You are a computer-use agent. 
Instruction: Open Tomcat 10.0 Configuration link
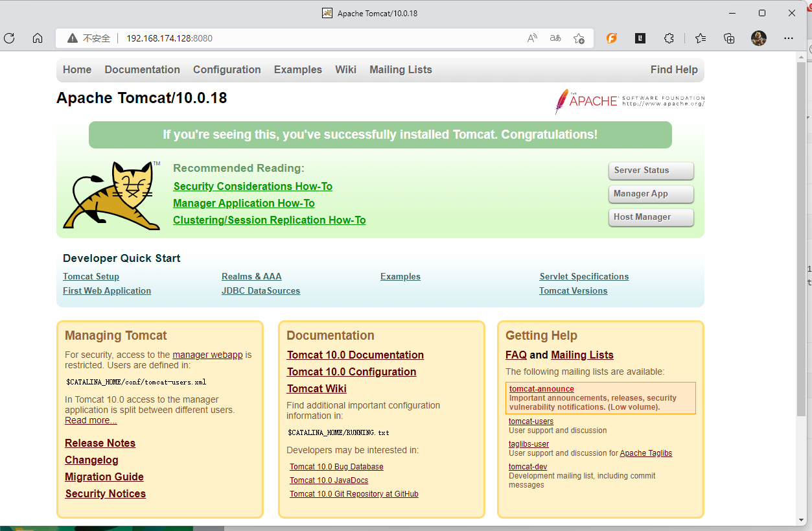351,372
